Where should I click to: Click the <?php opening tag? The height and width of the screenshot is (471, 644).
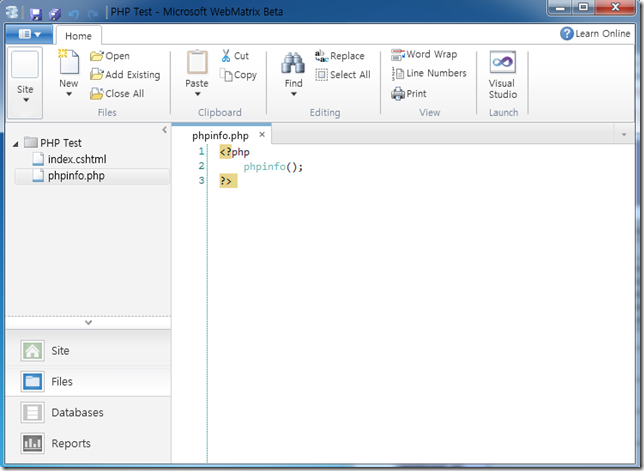(x=235, y=152)
